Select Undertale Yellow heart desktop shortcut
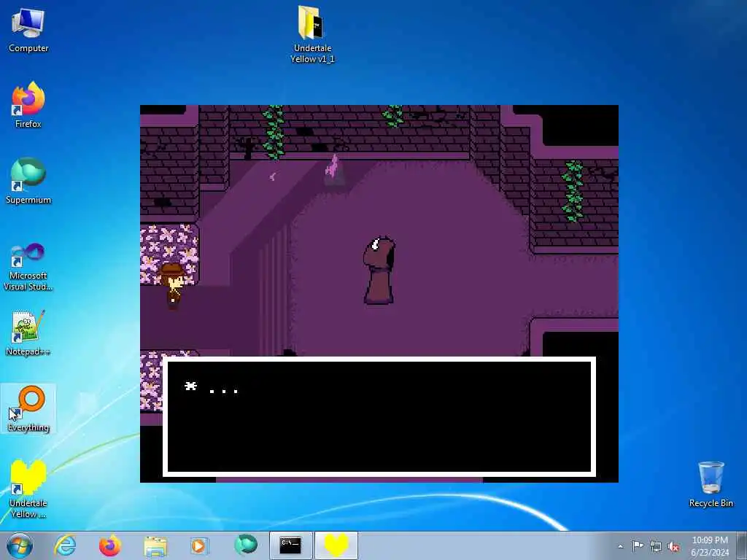 [x=28, y=489]
